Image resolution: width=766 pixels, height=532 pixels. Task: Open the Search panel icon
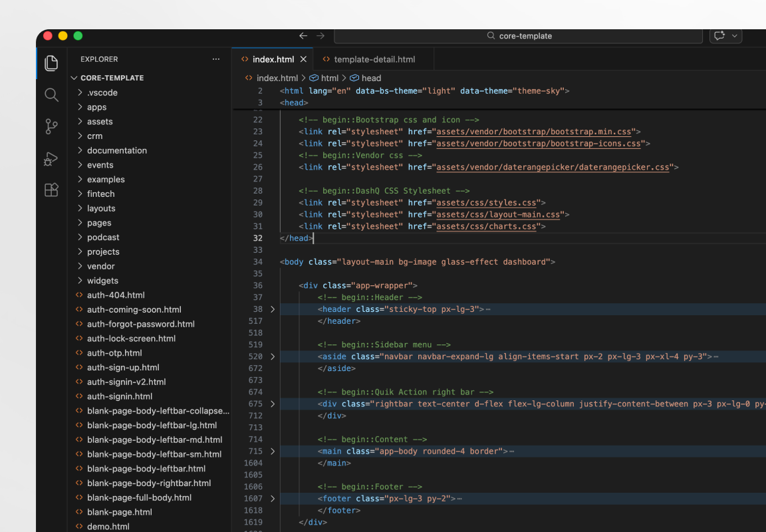pyautogui.click(x=51, y=94)
